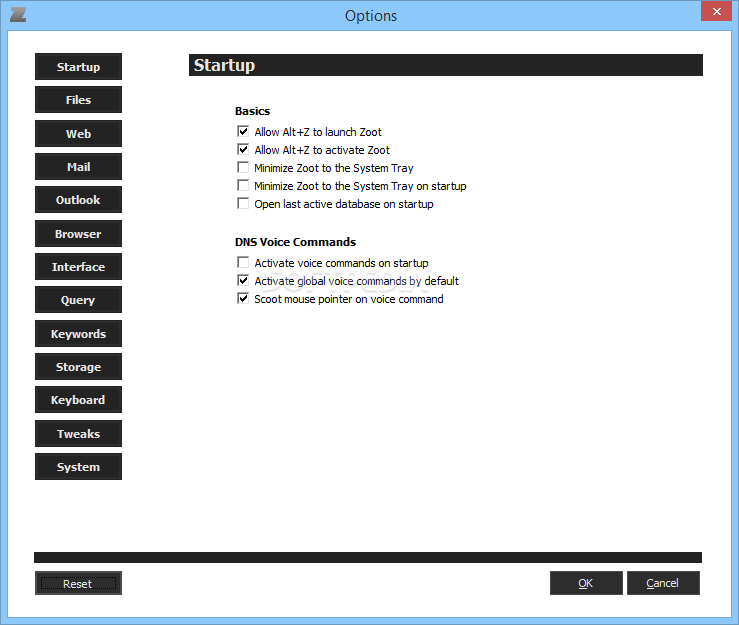Close the Options dialog window
Viewport: 739px width, 625px height.
pos(716,11)
